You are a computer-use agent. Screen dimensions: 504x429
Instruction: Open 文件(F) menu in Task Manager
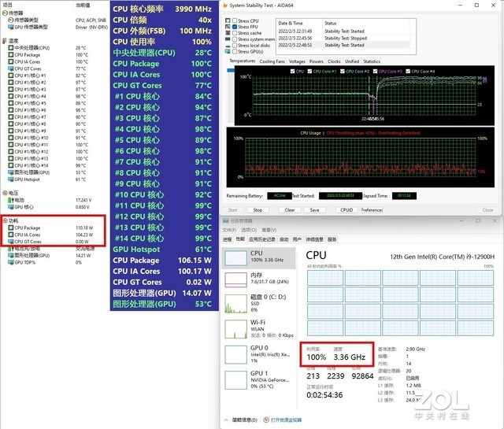click(x=229, y=230)
